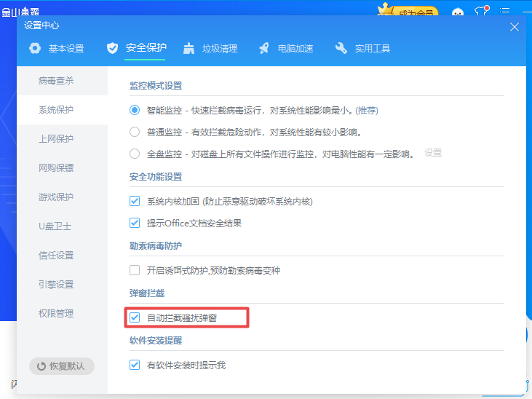The image size is (532, 399).
Task: Toggle 有软件安装时提示我 checkbox
Action: [135, 365]
